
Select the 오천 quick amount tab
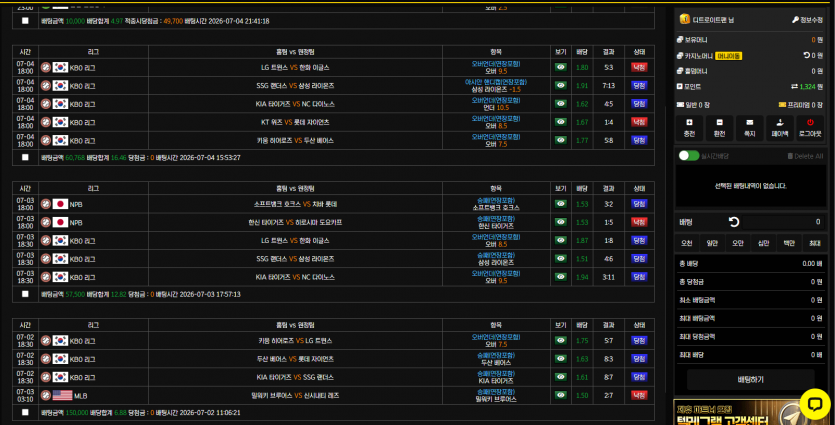click(687, 243)
